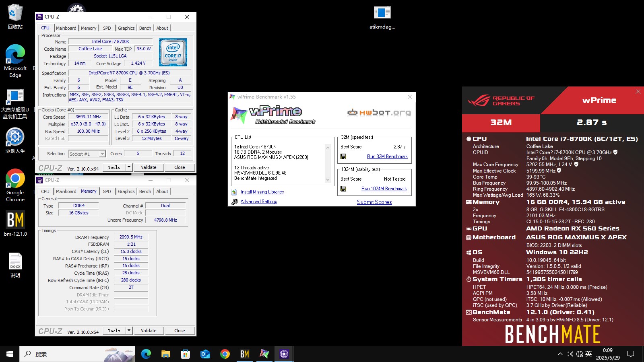Open the bm-12.1.0 desktop icon
Viewport: 644px width, 362px height.
[x=15, y=223]
